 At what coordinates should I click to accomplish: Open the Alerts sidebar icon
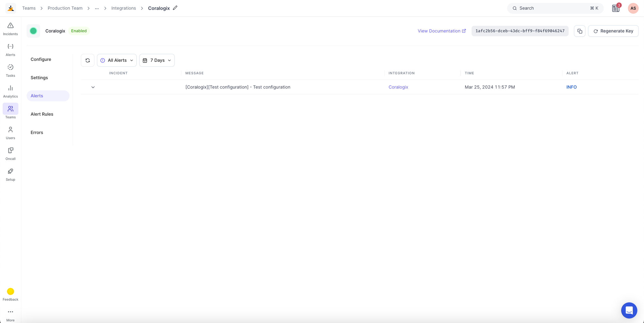tap(10, 50)
